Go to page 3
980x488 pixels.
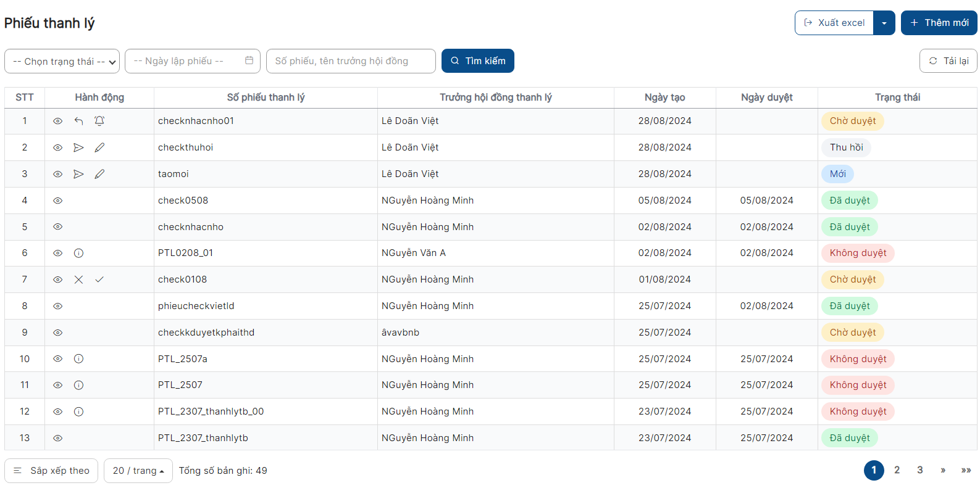[919, 470]
